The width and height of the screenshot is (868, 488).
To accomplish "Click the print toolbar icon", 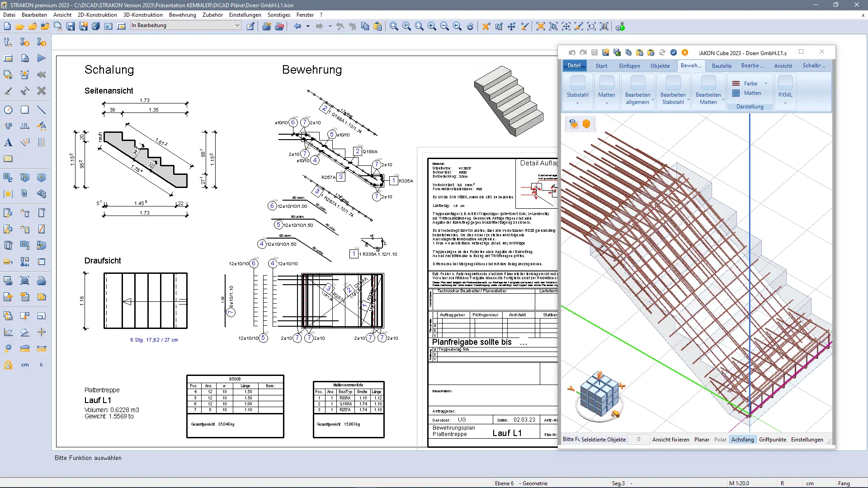I will click(x=266, y=27).
